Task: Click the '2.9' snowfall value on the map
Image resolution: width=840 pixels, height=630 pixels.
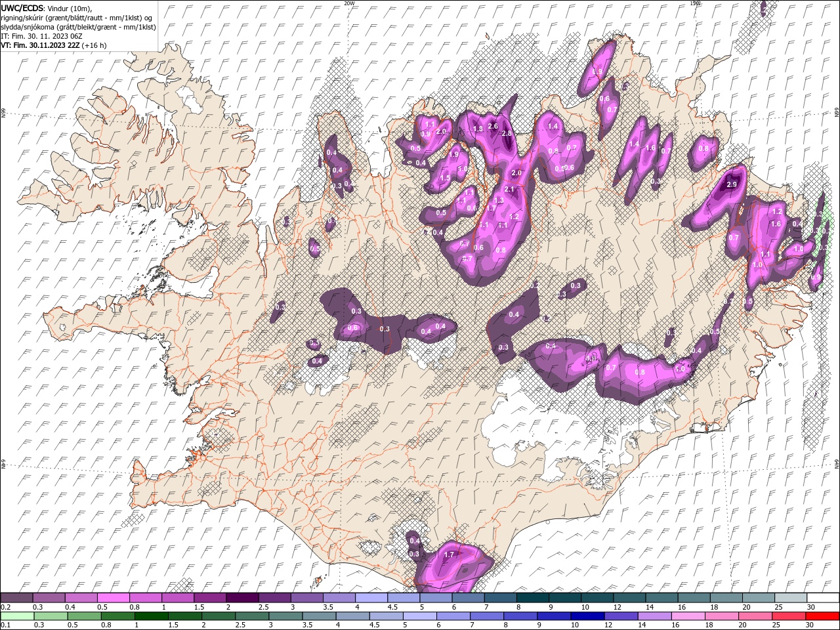Action: pyautogui.click(x=732, y=186)
